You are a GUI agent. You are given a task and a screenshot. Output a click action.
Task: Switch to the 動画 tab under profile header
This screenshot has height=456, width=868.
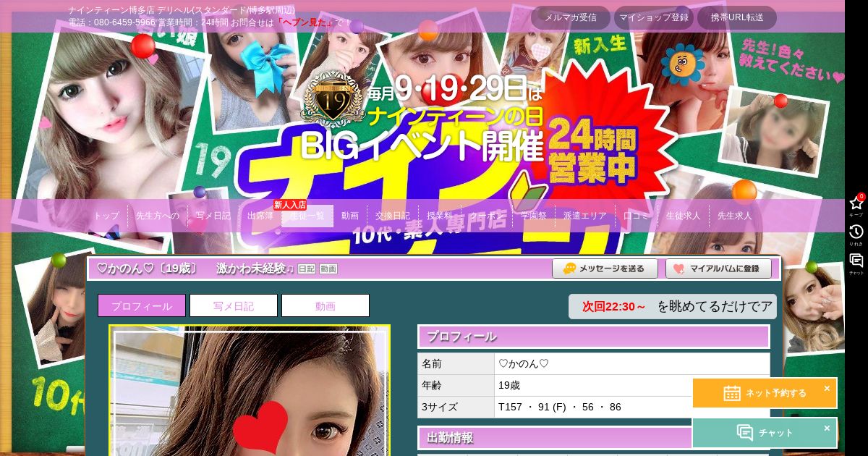coord(325,305)
